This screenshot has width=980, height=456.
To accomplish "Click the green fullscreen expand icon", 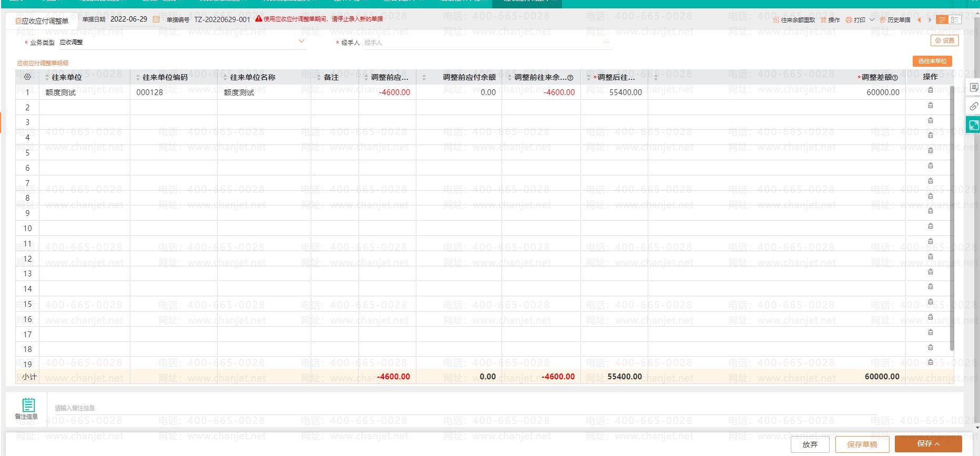I will tap(974, 125).
